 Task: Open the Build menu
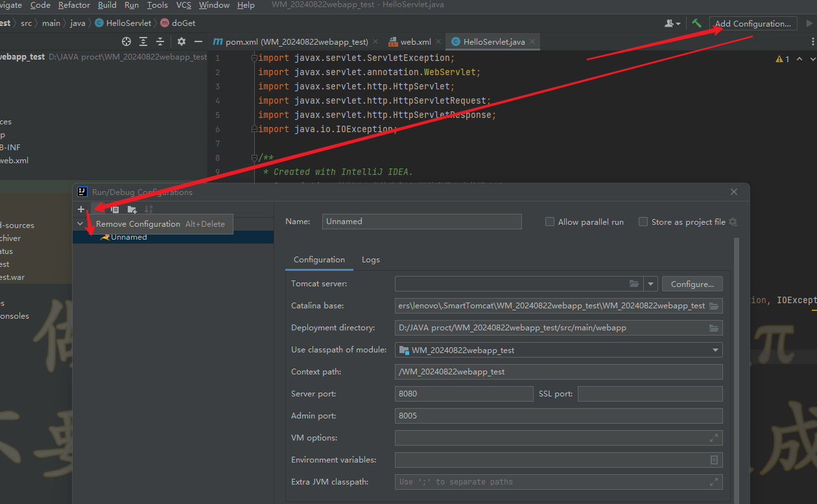(x=107, y=5)
